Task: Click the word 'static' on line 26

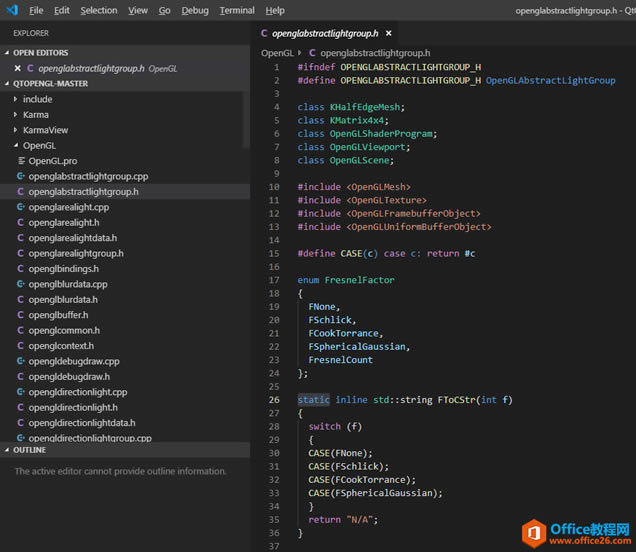Action: [x=313, y=400]
